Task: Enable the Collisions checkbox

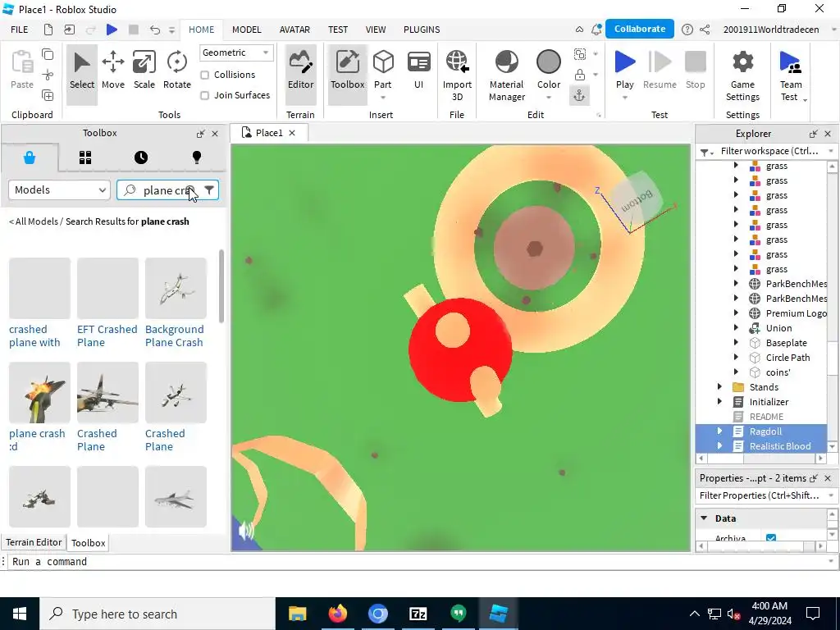Action: pyautogui.click(x=204, y=75)
